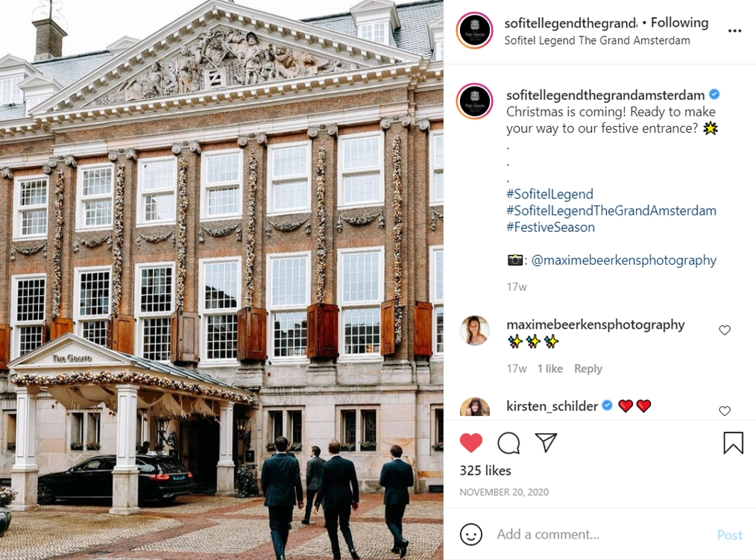Open maximebeerkensphotography commenter avatar
The height and width of the screenshot is (560, 756).
[x=475, y=330]
